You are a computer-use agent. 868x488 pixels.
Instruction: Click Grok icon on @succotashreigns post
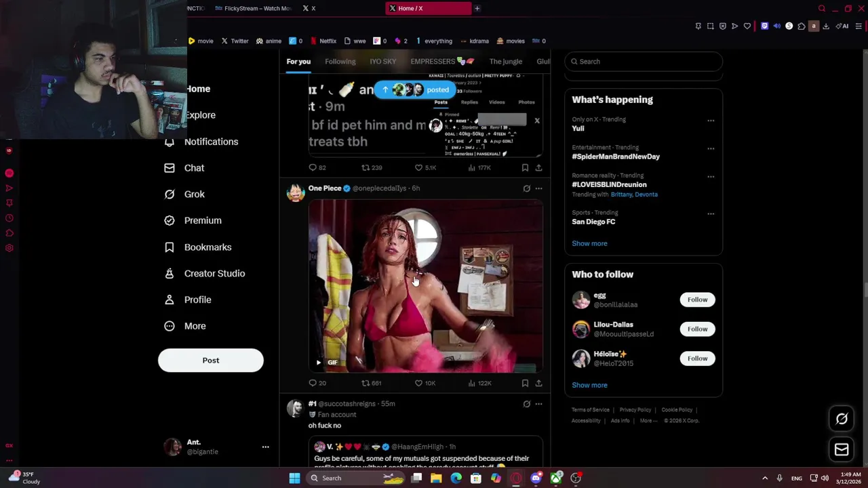click(x=526, y=404)
